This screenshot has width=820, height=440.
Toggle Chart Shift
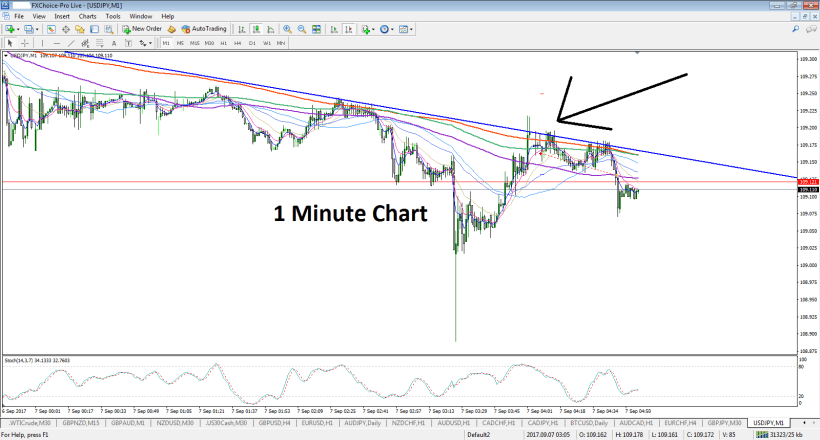click(349, 29)
